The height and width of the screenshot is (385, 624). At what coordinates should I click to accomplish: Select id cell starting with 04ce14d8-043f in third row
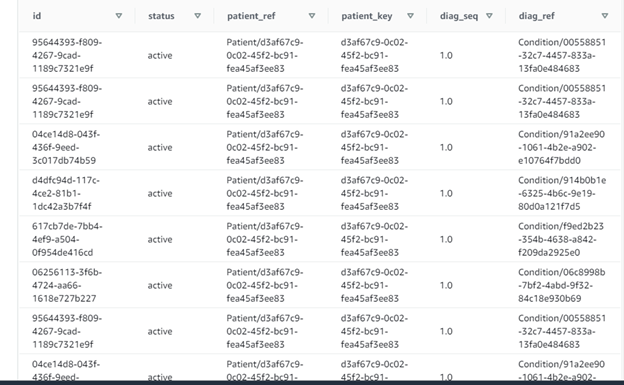tap(66, 147)
